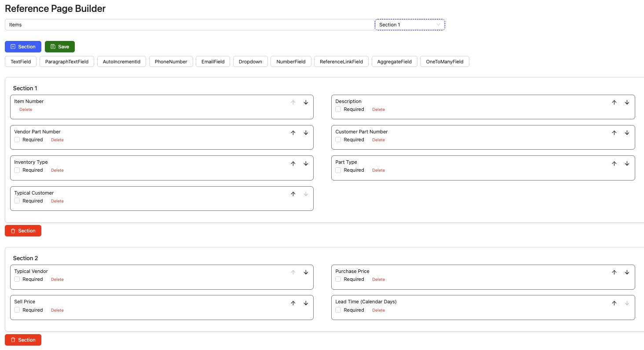Move Item Number field down
This screenshot has width=644, height=350.
pyautogui.click(x=306, y=103)
